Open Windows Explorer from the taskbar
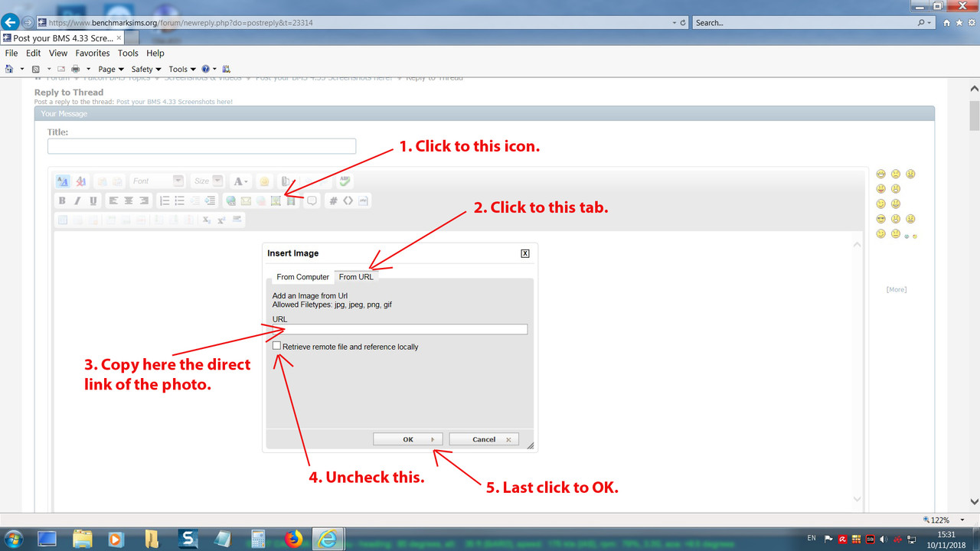Screen dimensions: 980x551 pyautogui.click(x=82, y=538)
